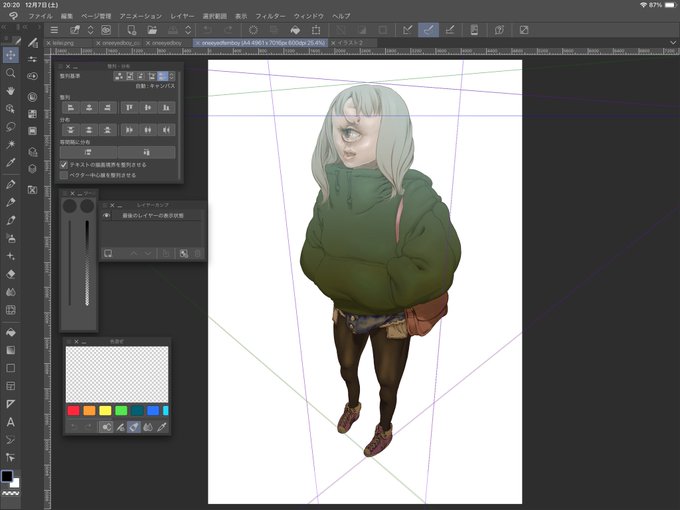Select the Text tool marked A
This screenshot has height=510, width=680.
10,422
